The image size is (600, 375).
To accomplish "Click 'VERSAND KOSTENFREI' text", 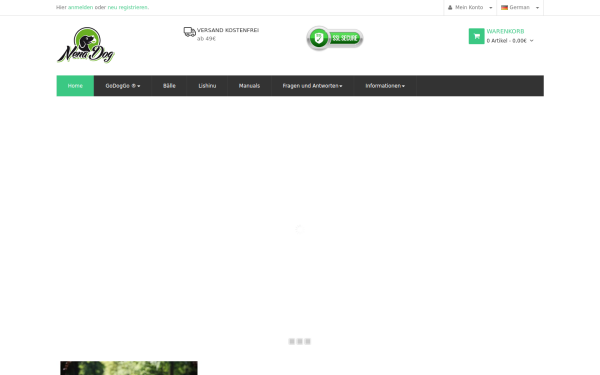I will (x=228, y=30).
